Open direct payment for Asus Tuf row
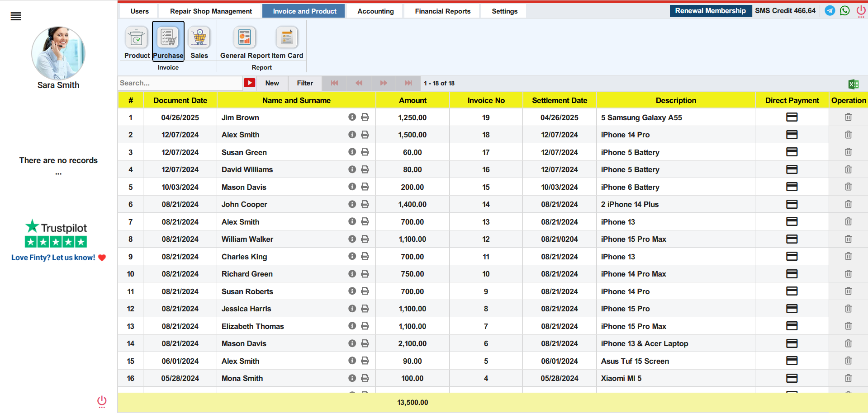The height and width of the screenshot is (413, 868). pyautogui.click(x=792, y=361)
